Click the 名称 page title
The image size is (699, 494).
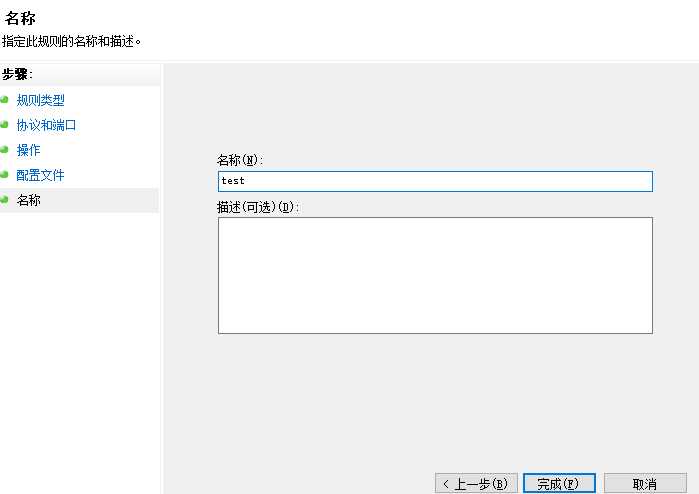pos(20,18)
